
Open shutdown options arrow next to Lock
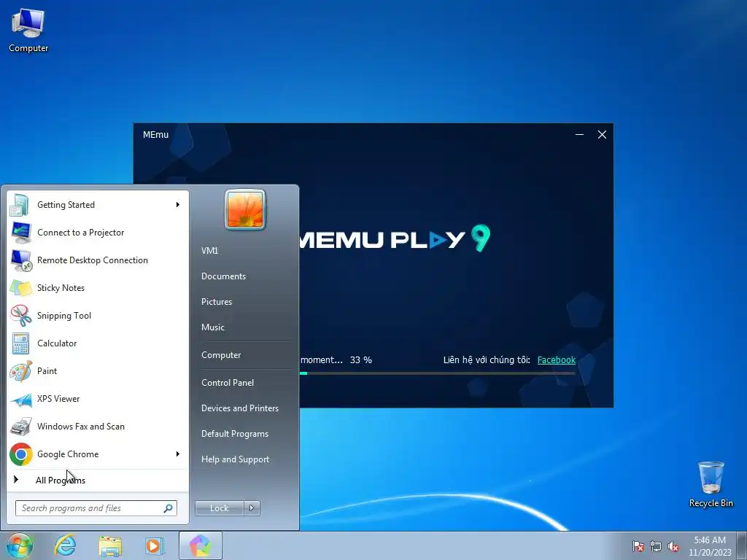click(x=252, y=508)
